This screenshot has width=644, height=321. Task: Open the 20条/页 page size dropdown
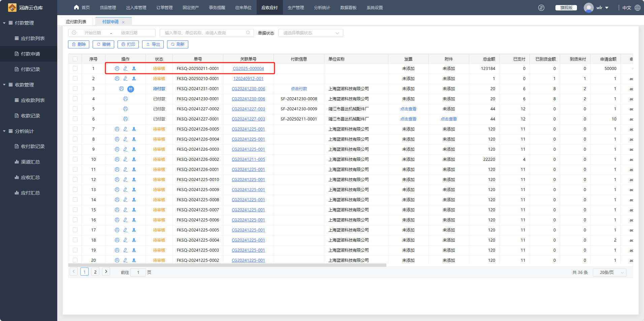[609, 273]
